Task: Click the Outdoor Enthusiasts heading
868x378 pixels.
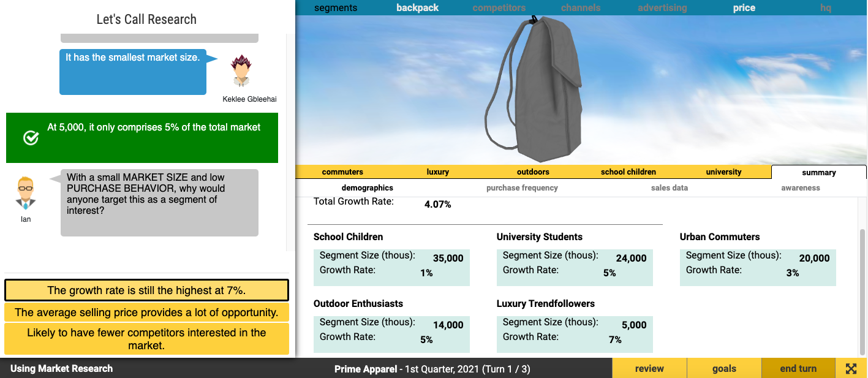Action: pos(358,304)
